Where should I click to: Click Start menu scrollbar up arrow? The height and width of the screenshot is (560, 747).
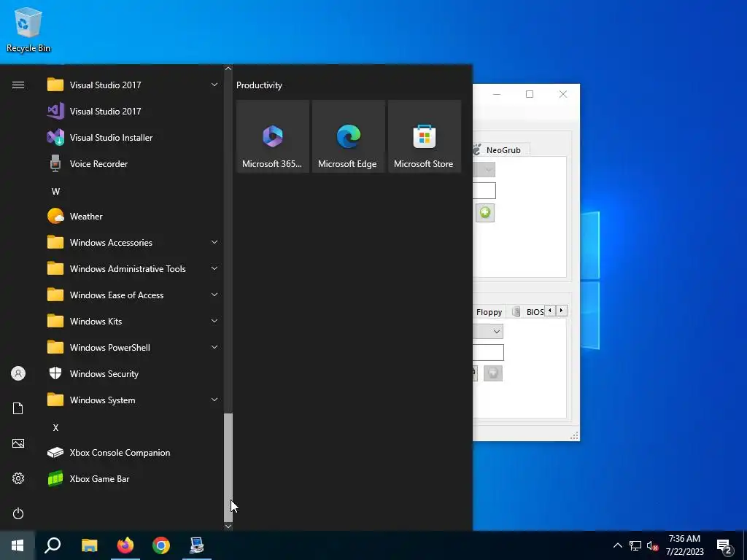point(228,69)
